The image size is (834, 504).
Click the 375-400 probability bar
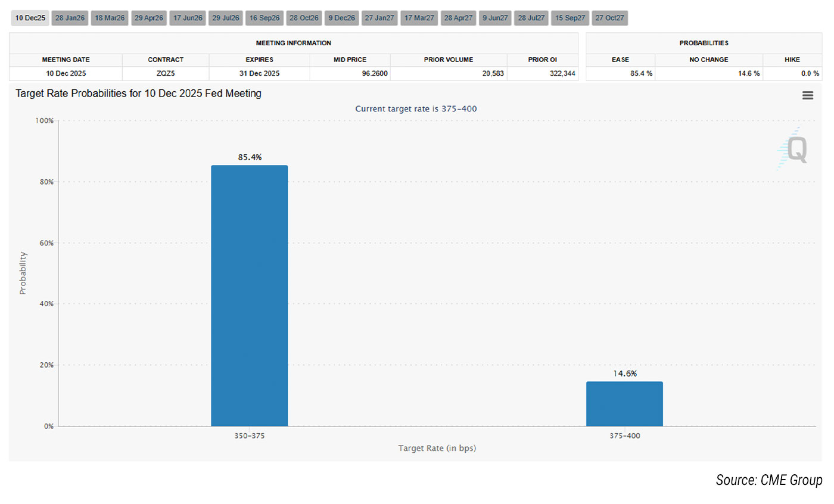624,404
